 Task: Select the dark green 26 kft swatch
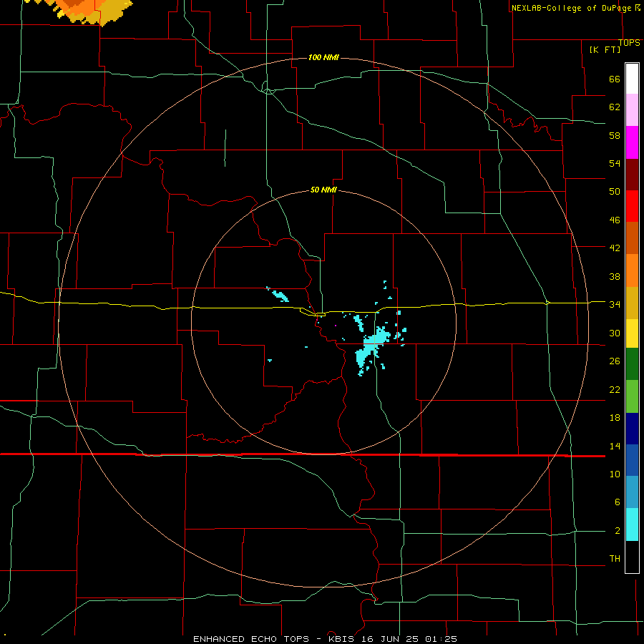pos(632,364)
